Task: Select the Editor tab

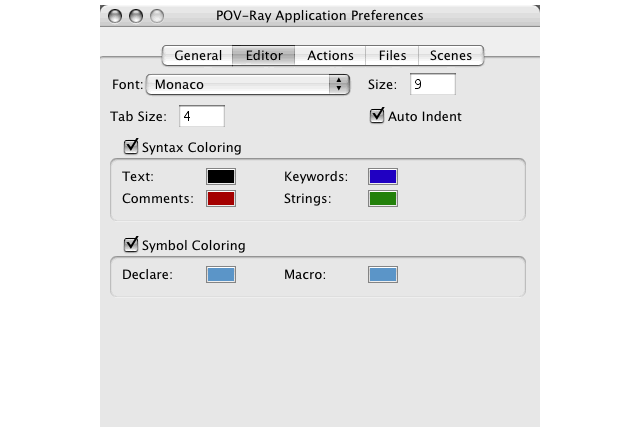Action: 264,56
